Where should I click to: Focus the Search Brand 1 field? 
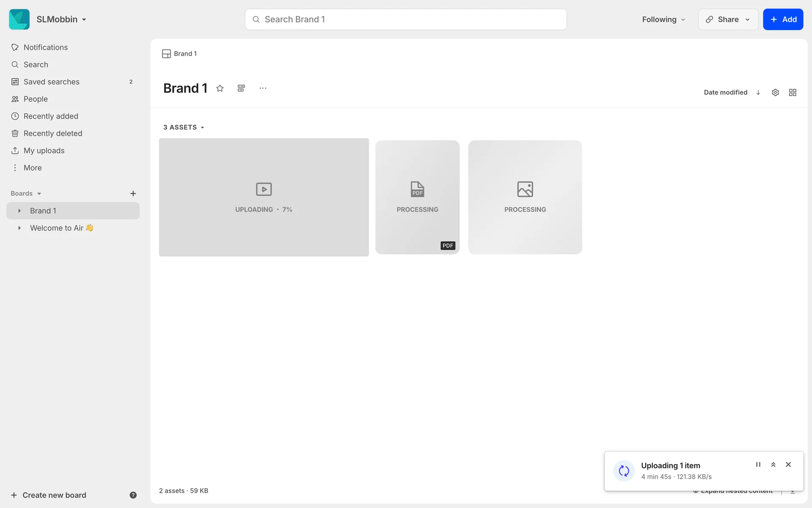[x=406, y=19]
